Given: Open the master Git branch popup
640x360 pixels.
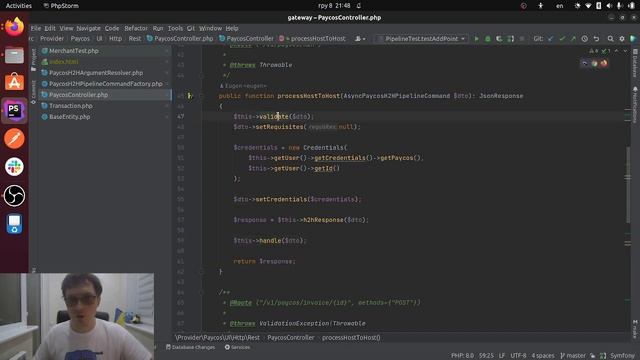Looking at the screenshot, I should click(x=573, y=356).
